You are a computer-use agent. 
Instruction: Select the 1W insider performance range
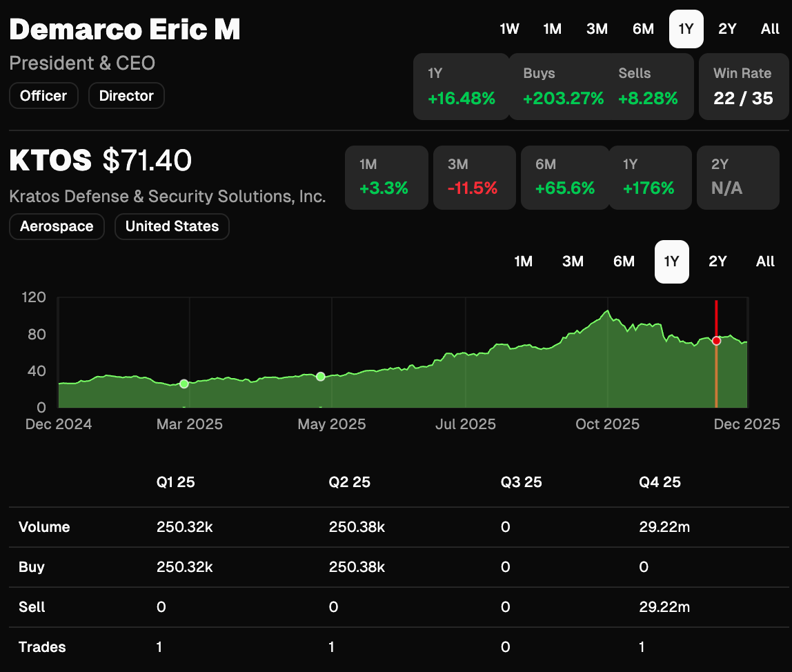(509, 29)
